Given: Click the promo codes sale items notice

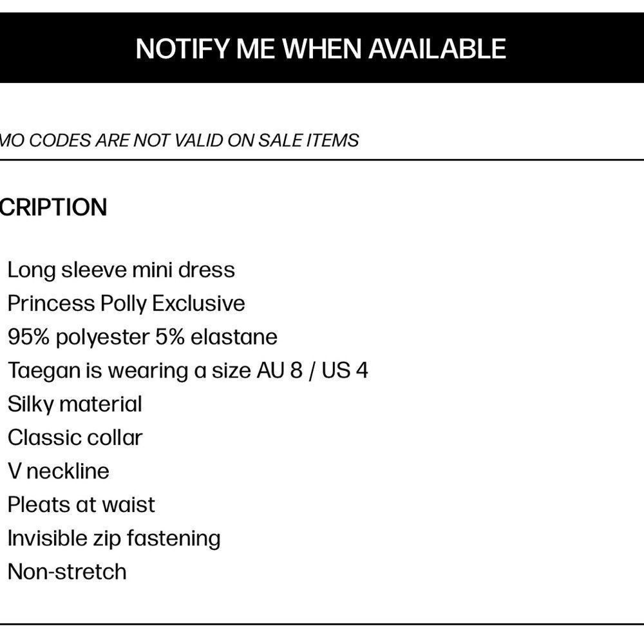Looking at the screenshot, I should 179,140.
